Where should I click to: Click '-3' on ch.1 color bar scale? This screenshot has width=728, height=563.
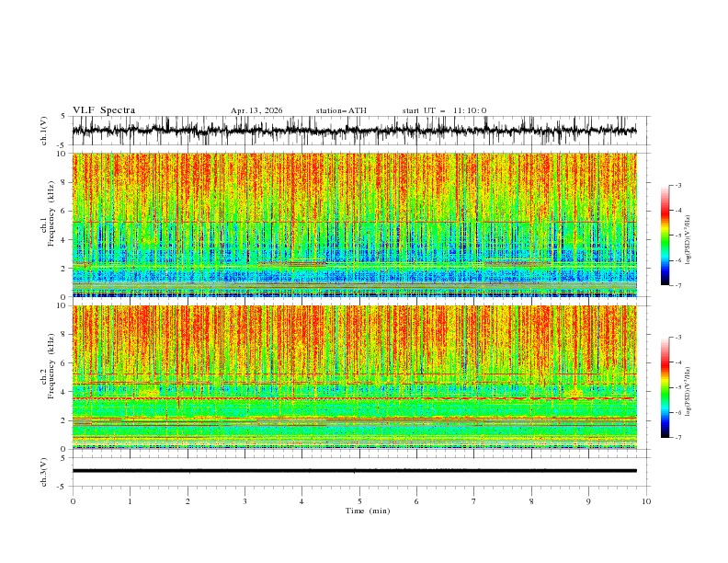click(x=678, y=185)
